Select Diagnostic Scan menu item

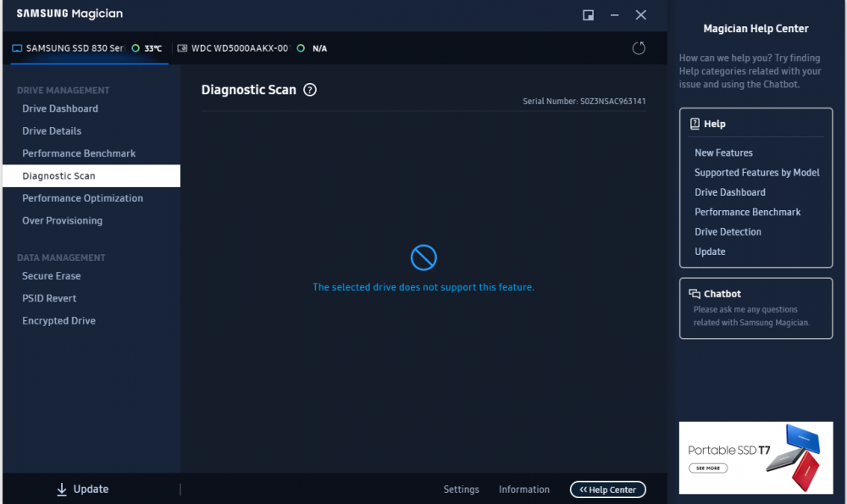[91, 176]
